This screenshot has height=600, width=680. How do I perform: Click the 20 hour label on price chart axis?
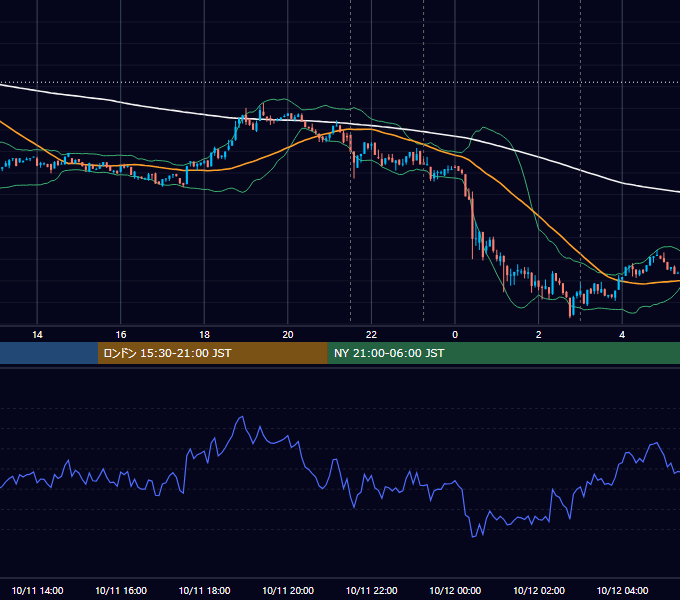coord(288,335)
